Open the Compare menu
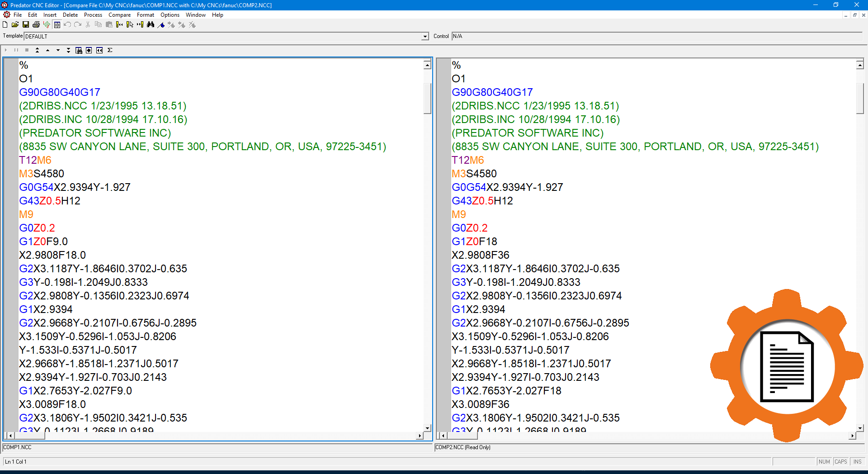868x474 pixels. pos(119,14)
